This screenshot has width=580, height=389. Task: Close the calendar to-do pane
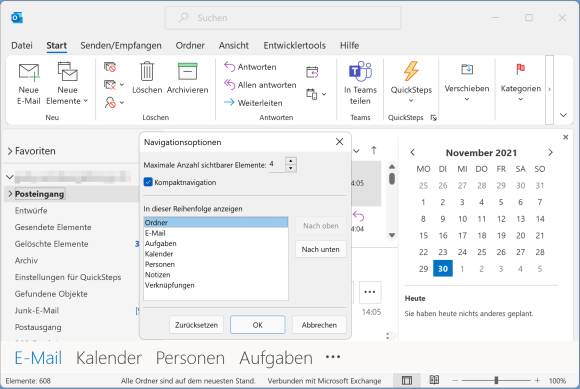566,137
